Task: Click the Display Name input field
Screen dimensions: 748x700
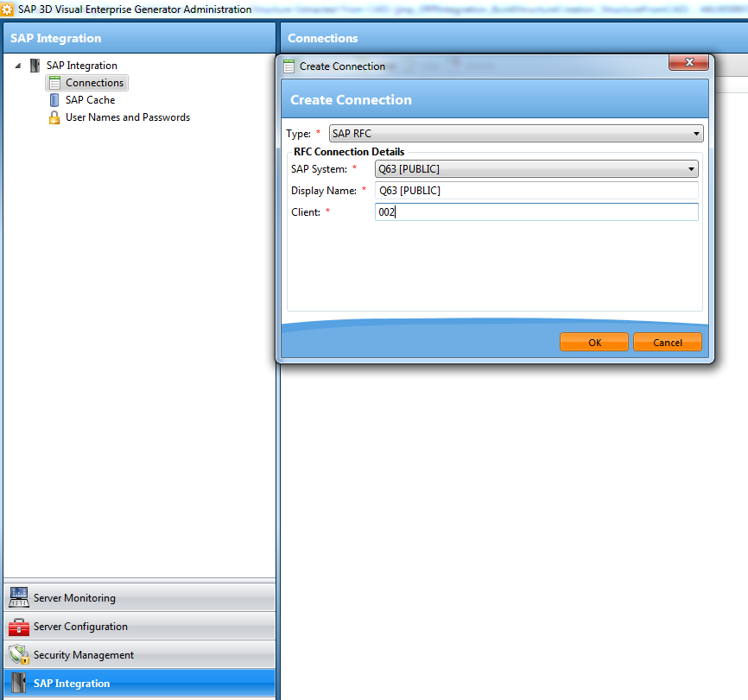Action: (536, 190)
